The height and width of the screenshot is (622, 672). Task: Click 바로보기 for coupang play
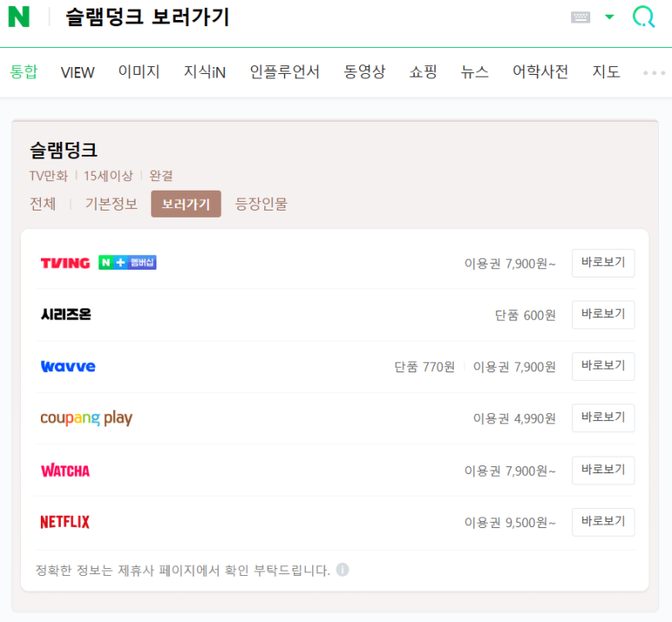point(603,418)
